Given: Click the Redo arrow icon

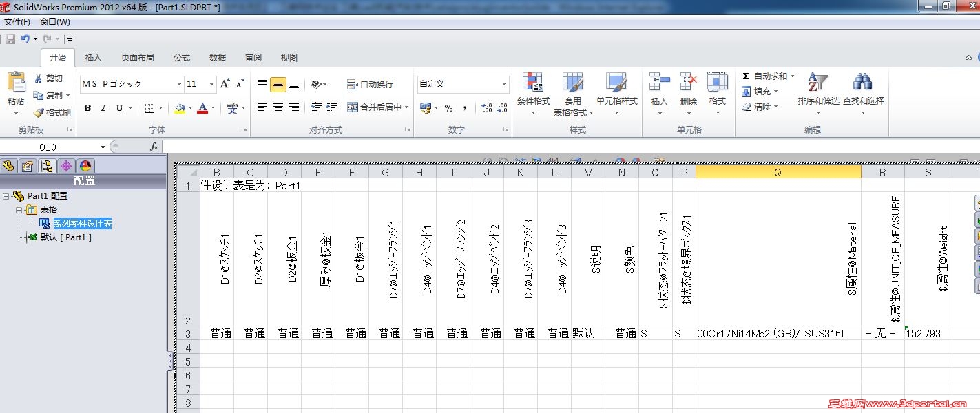Looking at the screenshot, I should coord(47,39).
